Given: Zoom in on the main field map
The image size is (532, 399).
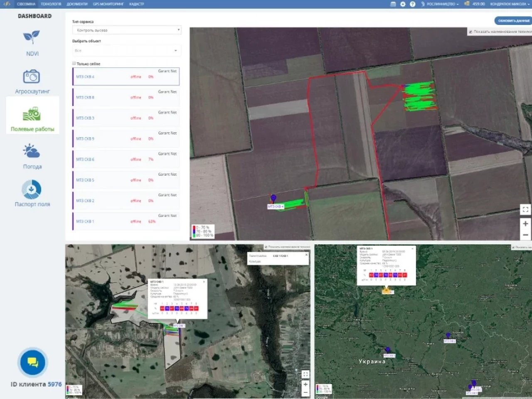Looking at the screenshot, I should [x=525, y=224].
